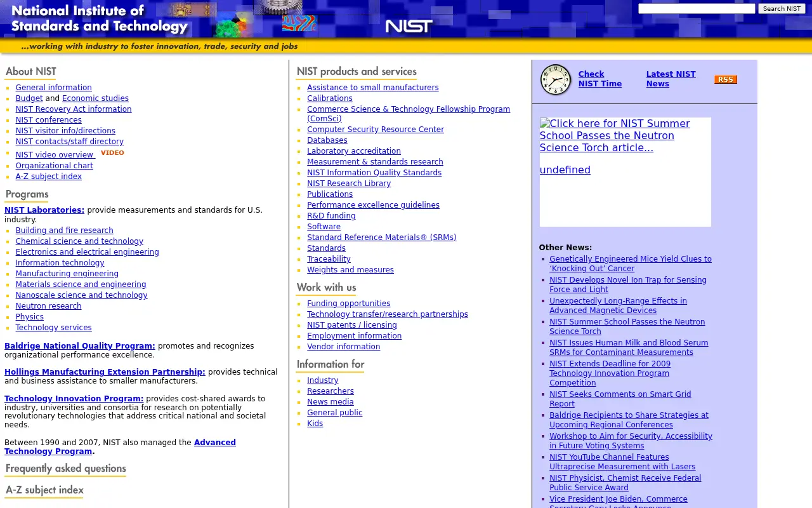Click the Neutron Science Torch image link

(615, 136)
